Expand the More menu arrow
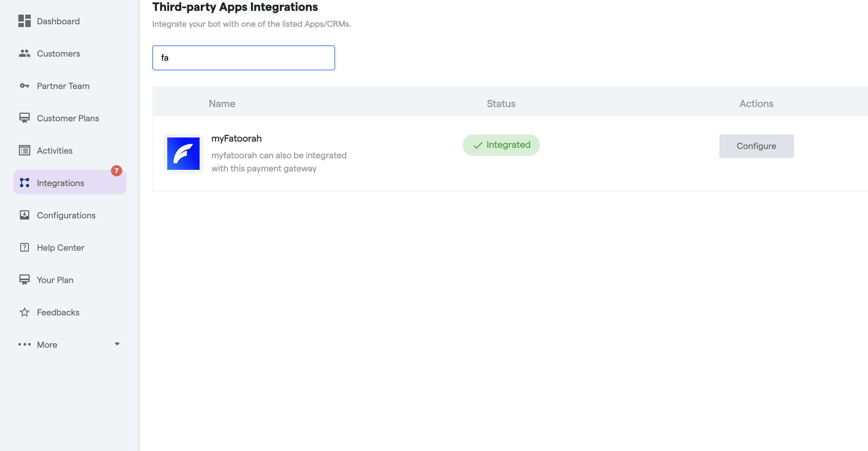 tap(117, 344)
